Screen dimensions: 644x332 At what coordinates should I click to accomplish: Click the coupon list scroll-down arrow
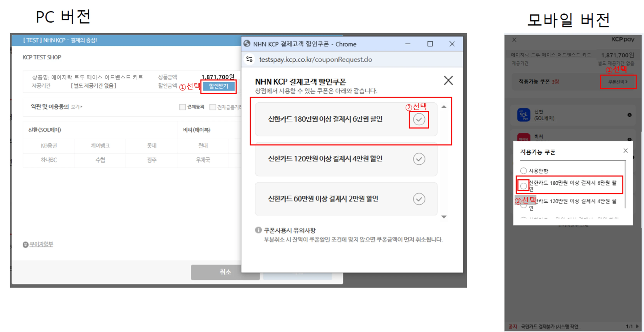pos(444,217)
